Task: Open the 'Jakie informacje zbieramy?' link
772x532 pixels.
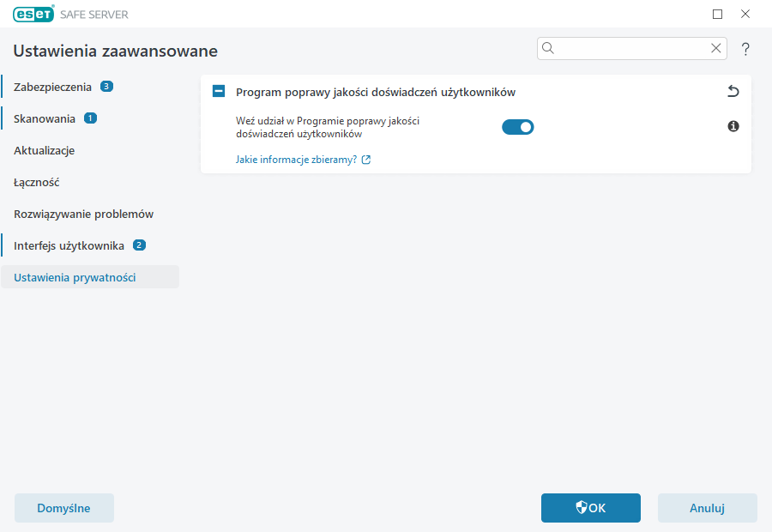Action: [x=296, y=159]
